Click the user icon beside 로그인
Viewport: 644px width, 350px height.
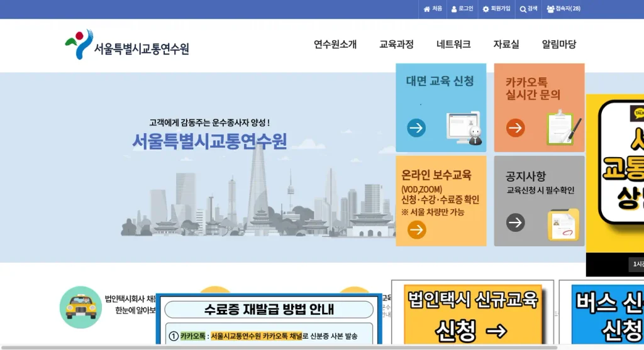pos(454,9)
